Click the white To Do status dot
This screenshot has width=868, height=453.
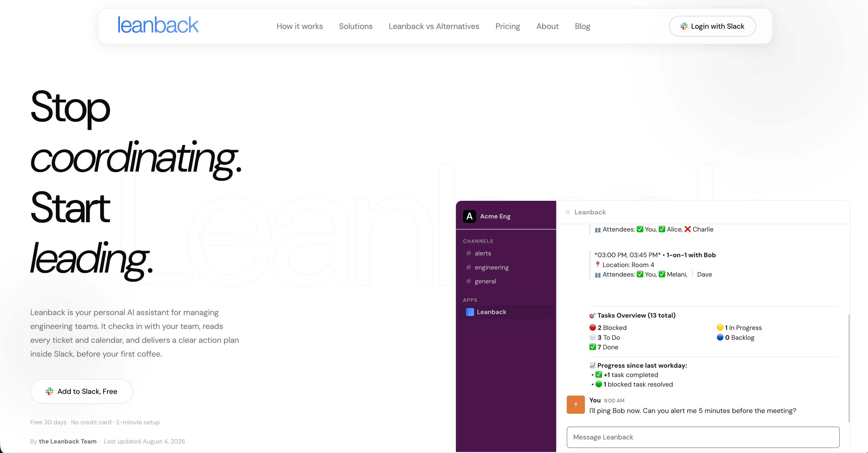(592, 337)
